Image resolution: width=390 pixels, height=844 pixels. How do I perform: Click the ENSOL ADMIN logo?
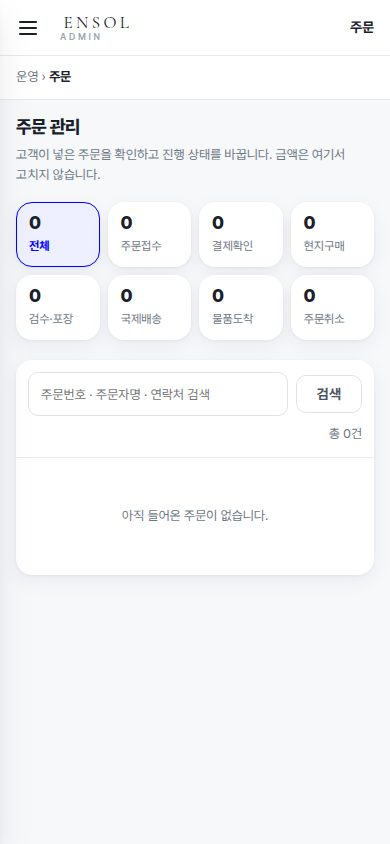[95, 28]
